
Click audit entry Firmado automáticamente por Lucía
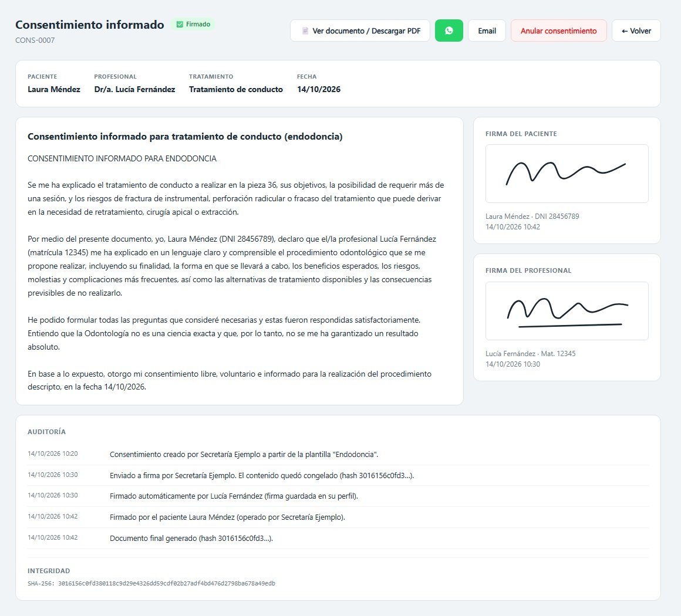click(x=234, y=496)
